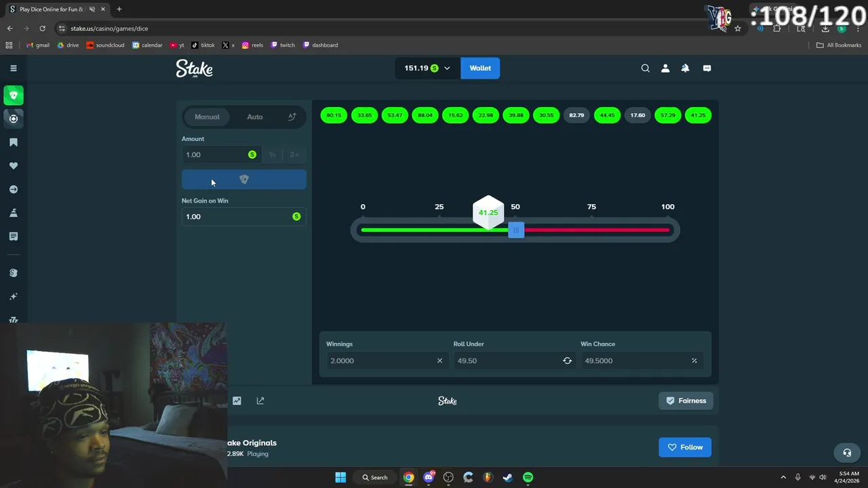The height and width of the screenshot is (488, 868).
Task: Open the twitch bookmark
Action: (x=283, y=45)
